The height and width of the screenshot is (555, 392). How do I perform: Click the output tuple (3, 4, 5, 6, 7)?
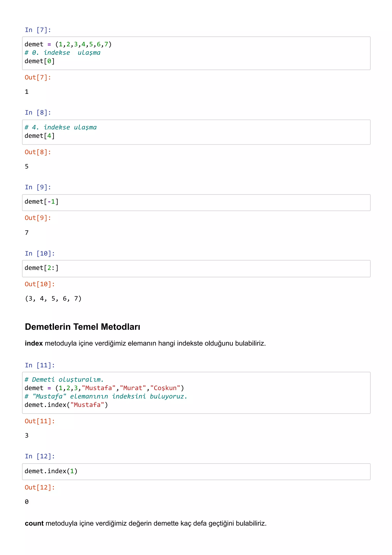(x=53, y=299)
